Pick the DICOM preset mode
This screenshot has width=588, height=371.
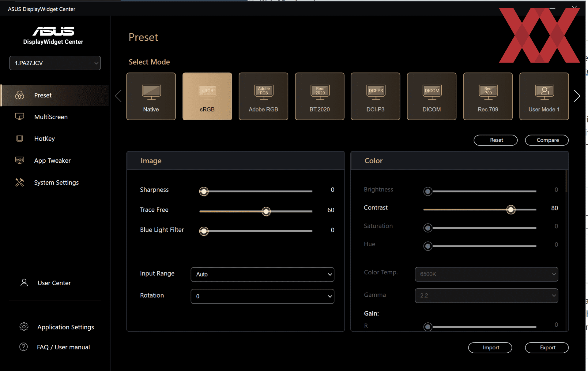[432, 96]
